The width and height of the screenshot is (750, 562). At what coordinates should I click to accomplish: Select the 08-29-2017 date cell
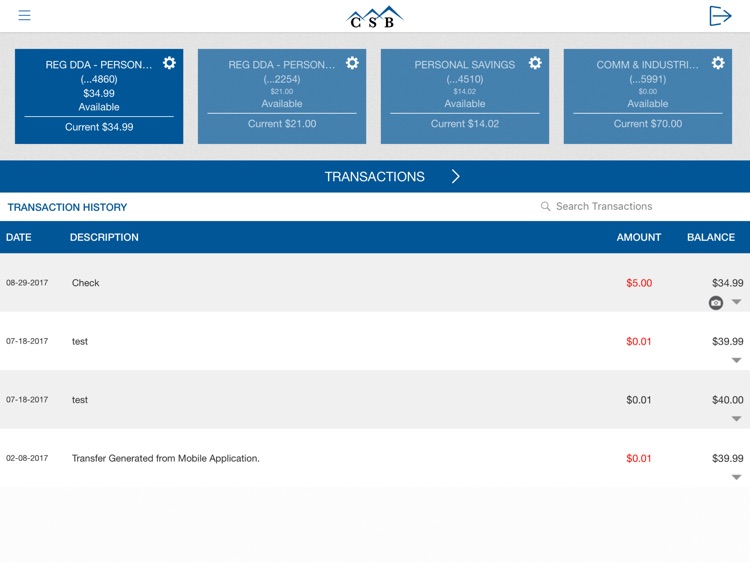pyautogui.click(x=27, y=283)
